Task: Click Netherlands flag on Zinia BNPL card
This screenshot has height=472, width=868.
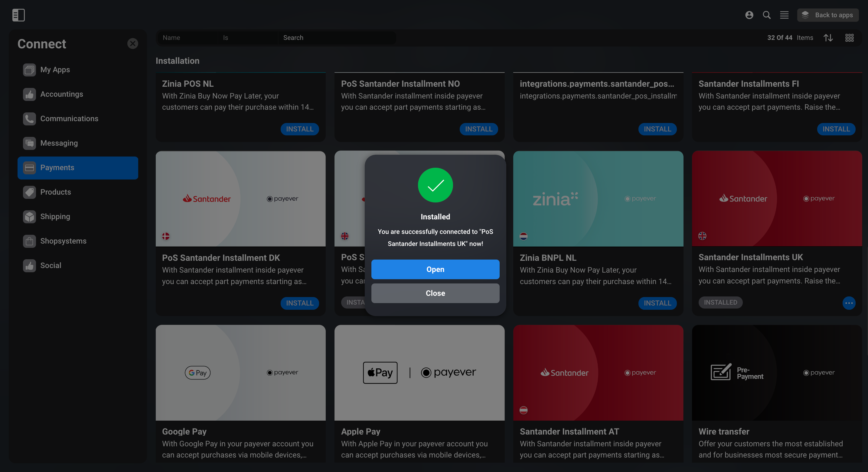Action: [x=523, y=236]
